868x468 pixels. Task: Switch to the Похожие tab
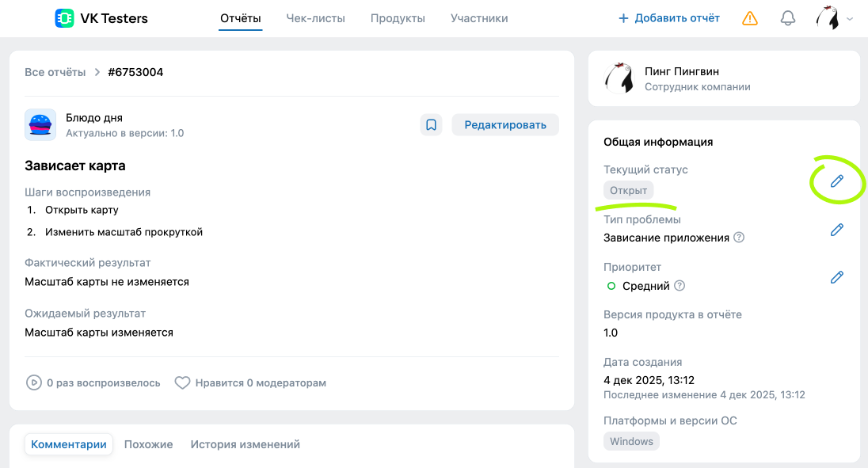pyautogui.click(x=148, y=444)
